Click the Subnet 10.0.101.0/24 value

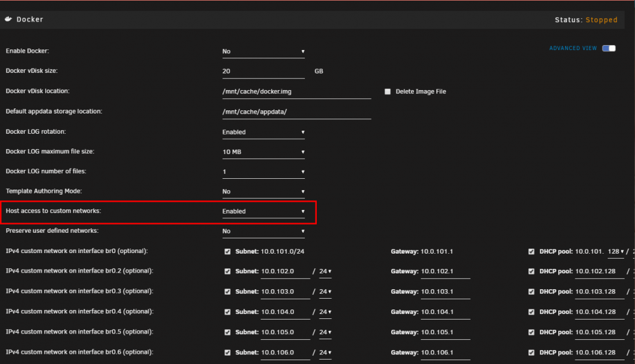(283, 252)
